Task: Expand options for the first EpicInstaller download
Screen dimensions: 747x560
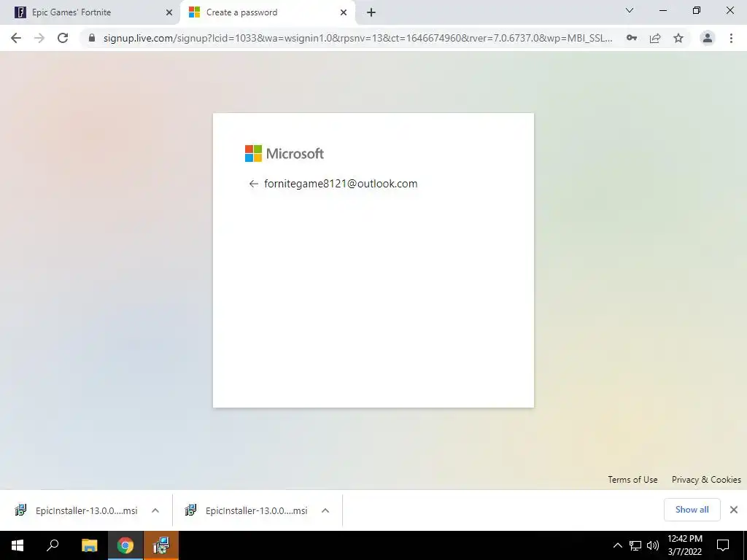Action: pyautogui.click(x=155, y=510)
